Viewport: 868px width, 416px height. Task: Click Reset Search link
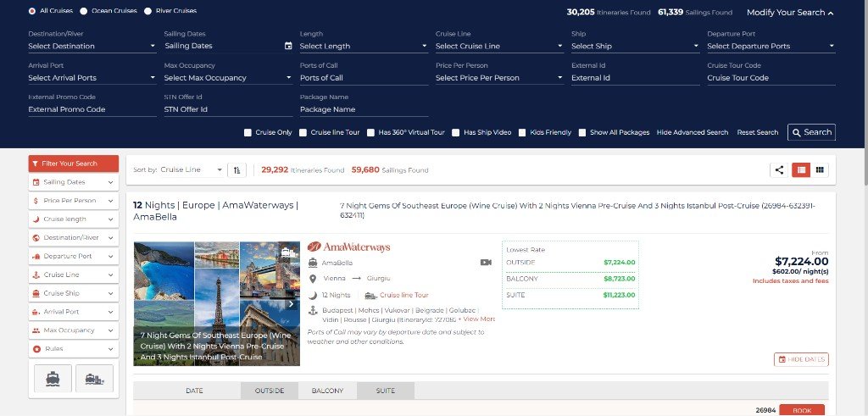[x=757, y=133]
